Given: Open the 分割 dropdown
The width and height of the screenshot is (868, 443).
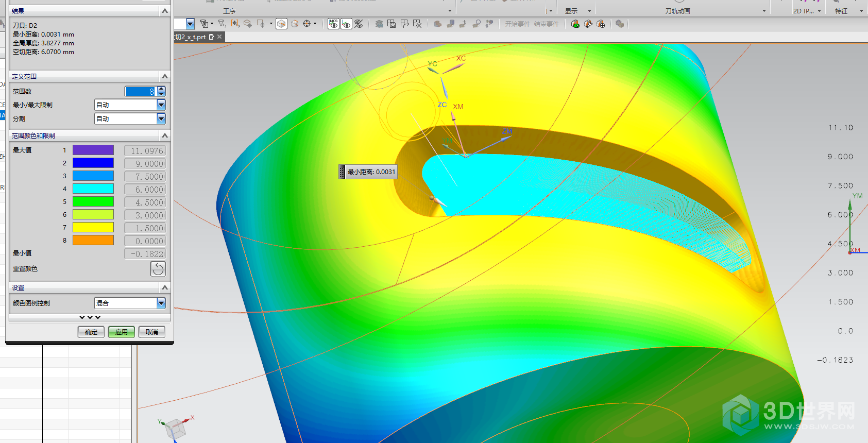Looking at the screenshot, I should point(161,118).
